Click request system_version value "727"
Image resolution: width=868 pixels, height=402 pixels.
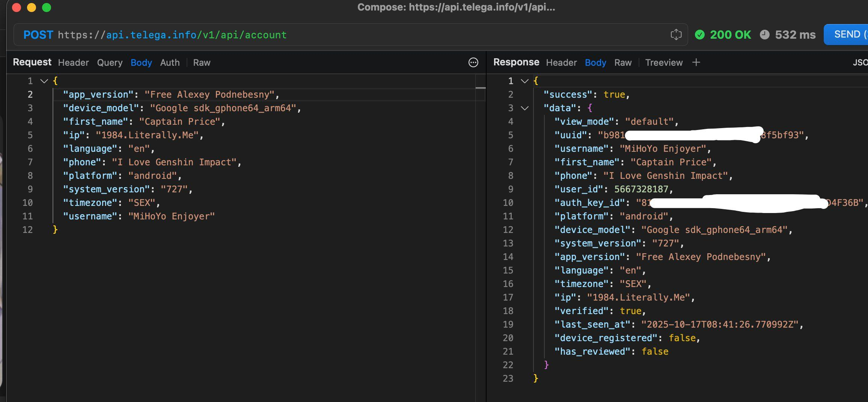tap(174, 189)
